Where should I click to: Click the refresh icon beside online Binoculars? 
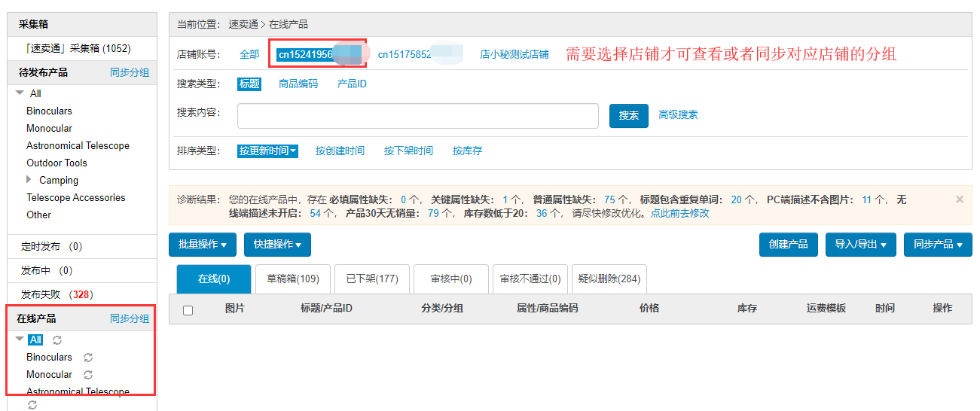point(88,358)
